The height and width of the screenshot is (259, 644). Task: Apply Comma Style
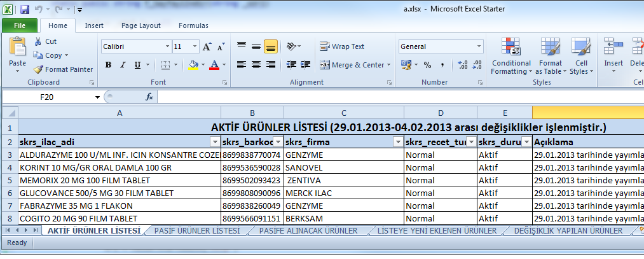click(x=442, y=64)
